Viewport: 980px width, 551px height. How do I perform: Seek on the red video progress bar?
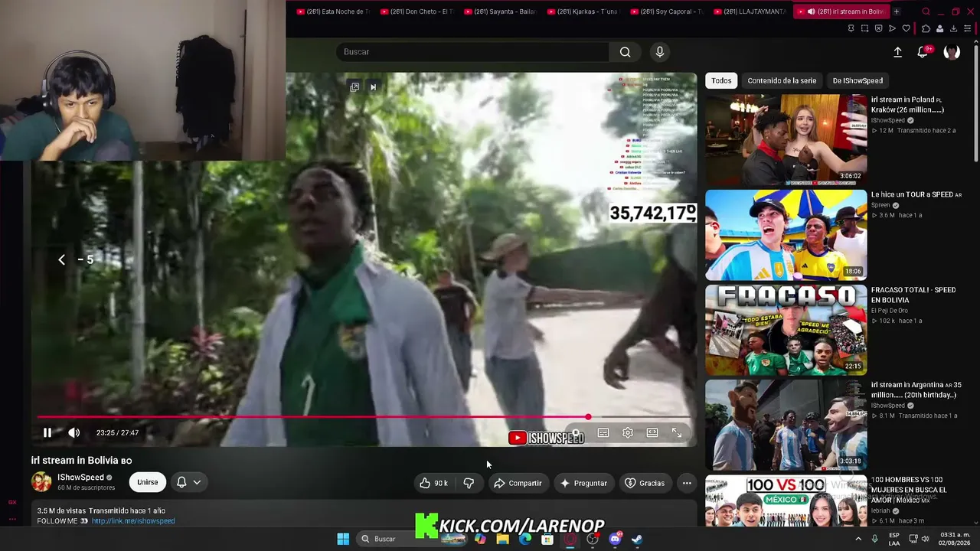point(364,417)
